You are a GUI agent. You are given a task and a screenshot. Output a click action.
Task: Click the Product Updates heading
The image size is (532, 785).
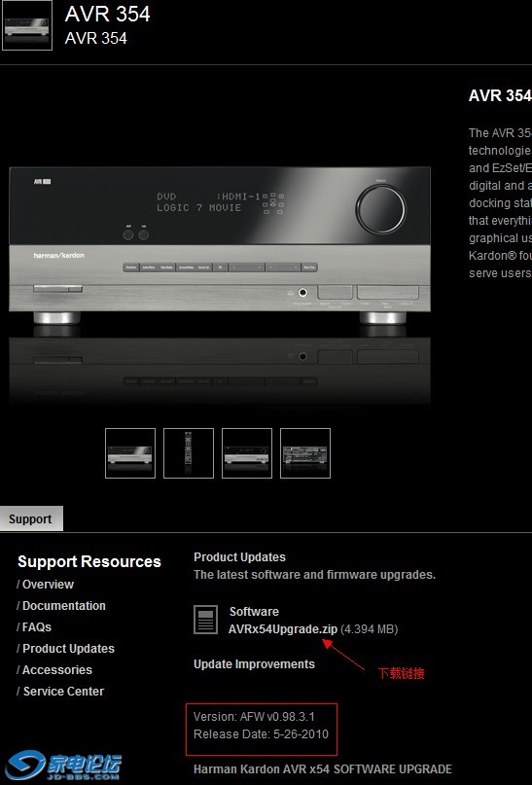click(239, 557)
